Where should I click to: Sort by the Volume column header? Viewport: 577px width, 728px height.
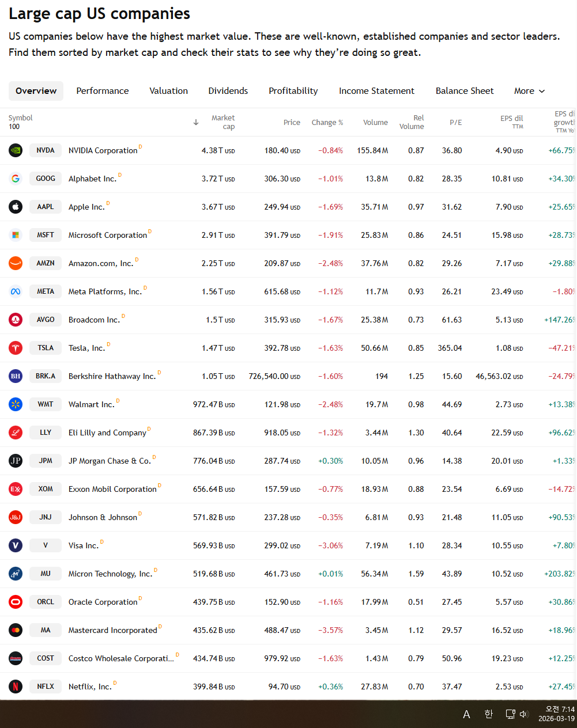pos(375,123)
